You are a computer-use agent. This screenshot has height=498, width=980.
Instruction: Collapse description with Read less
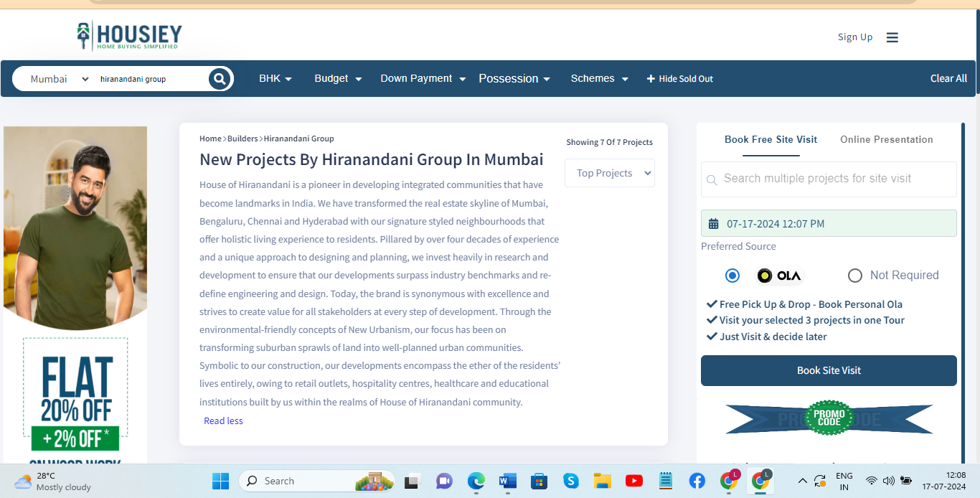(x=223, y=421)
